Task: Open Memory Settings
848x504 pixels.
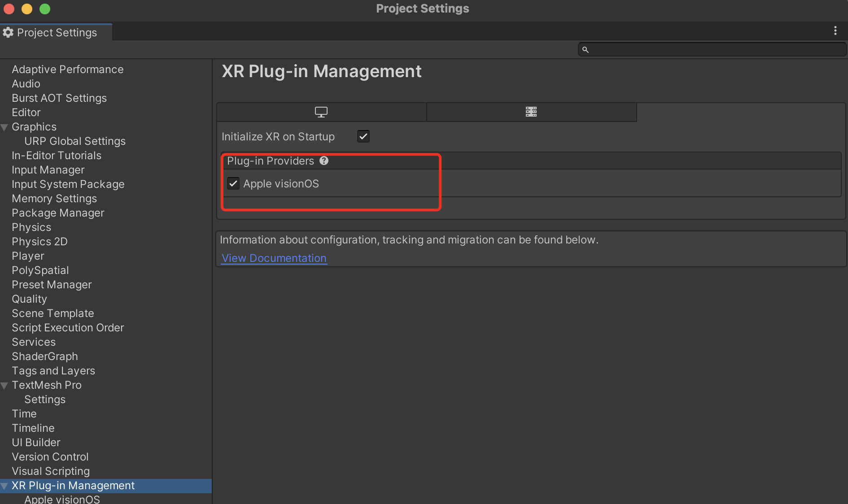Action: click(54, 199)
